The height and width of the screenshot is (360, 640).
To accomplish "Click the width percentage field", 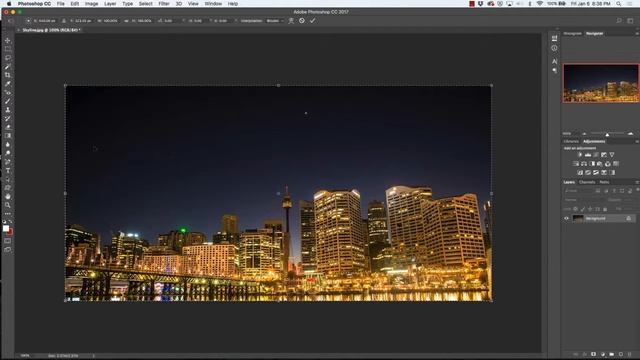I will [x=110, y=20].
